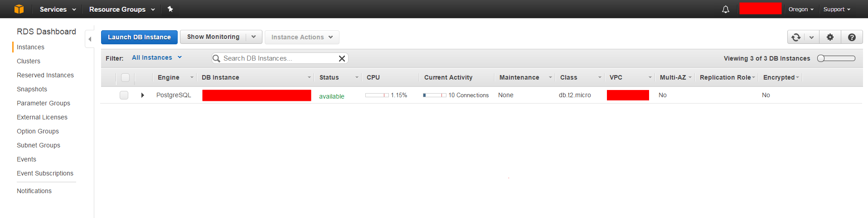
Task: Open Parameter Groups in the sidebar
Action: coord(44,103)
